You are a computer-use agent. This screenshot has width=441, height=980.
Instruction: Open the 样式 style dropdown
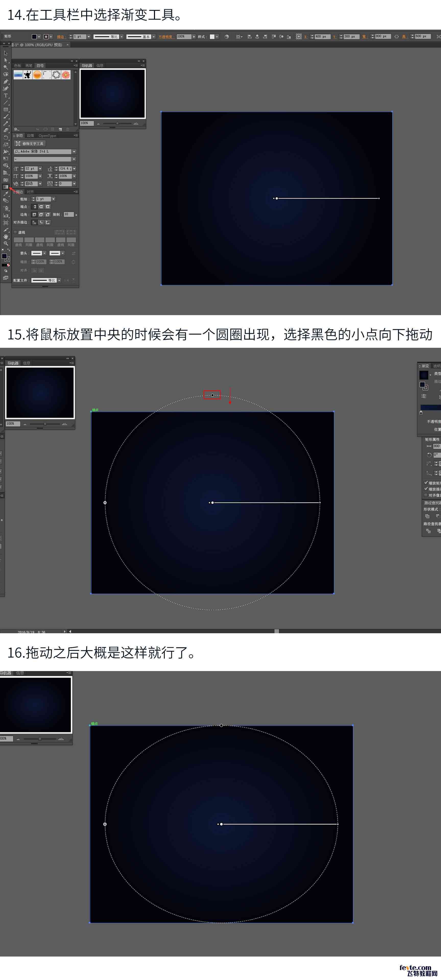point(217,37)
